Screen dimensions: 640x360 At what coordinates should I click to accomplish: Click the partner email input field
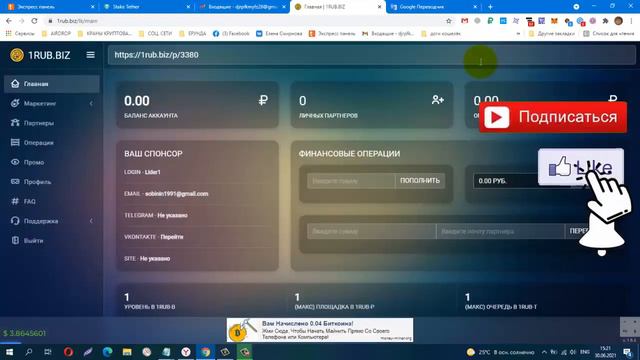click(x=500, y=231)
